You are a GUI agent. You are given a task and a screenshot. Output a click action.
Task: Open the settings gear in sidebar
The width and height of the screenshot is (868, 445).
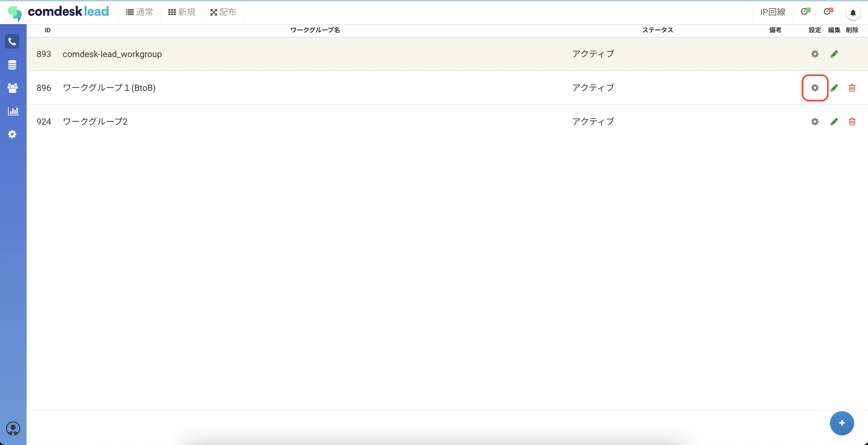[12, 134]
